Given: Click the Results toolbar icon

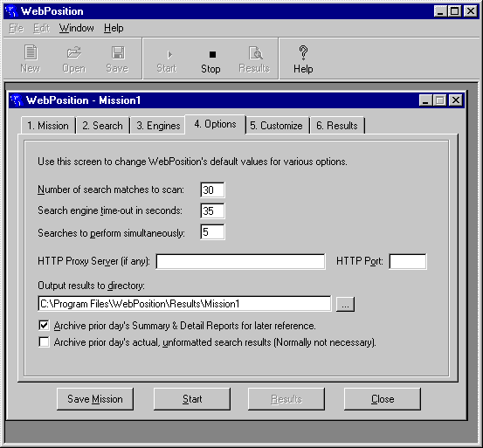Looking at the screenshot, I should tap(255, 53).
